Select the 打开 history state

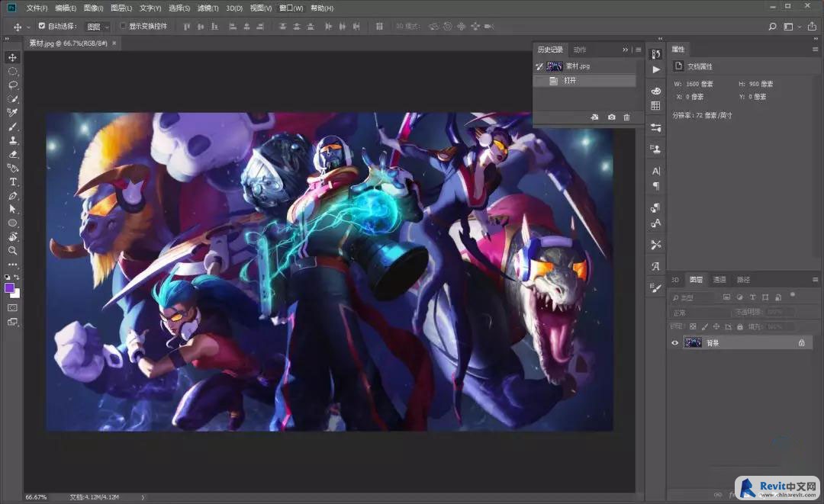pyautogui.click(x=584, y=80)
